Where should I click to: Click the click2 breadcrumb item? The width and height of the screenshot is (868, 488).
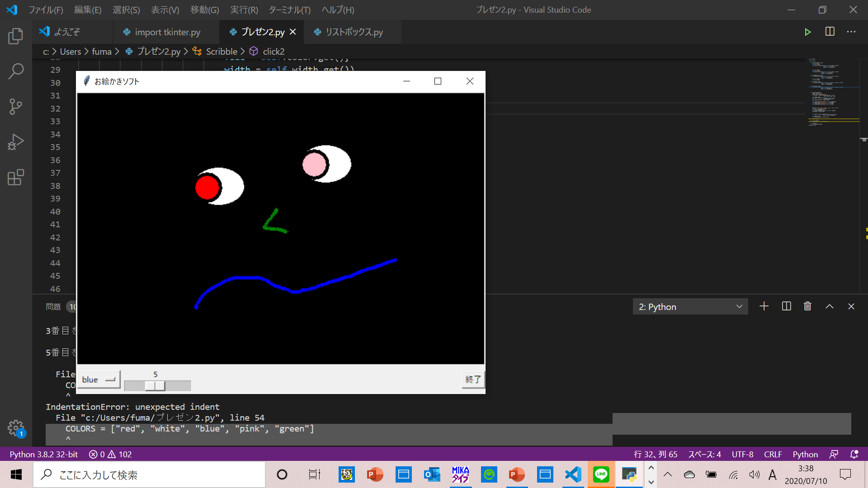[x=274, y=52]
